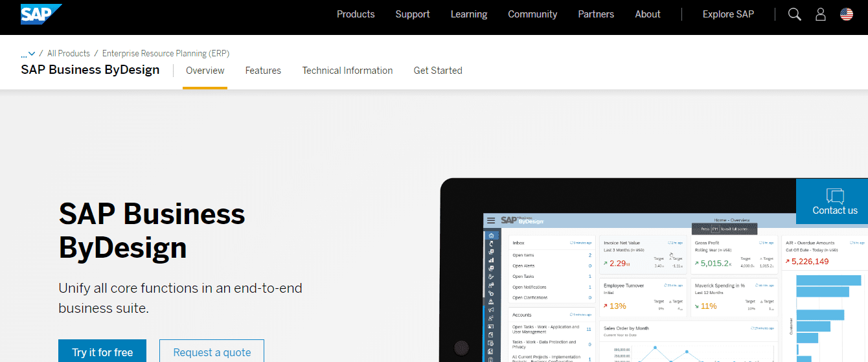Click the refresh timestamp on Sales Order by Month
Viewport: 868px width, 362px height.
[x=762, y=328]
